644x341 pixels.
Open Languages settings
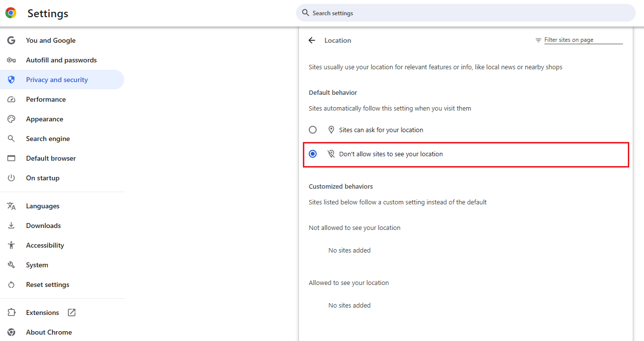pyautogui.click(x=43, y=206)
